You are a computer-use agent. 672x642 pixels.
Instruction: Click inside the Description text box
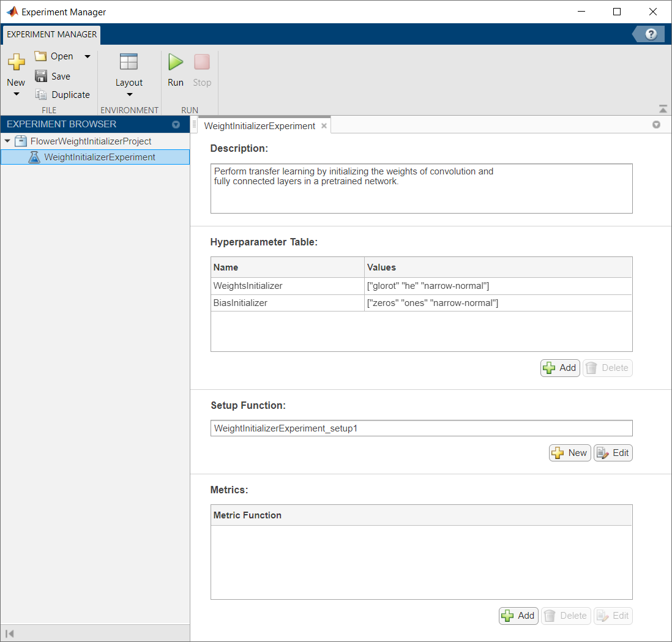pyautogui.click(x=421, y=188)
